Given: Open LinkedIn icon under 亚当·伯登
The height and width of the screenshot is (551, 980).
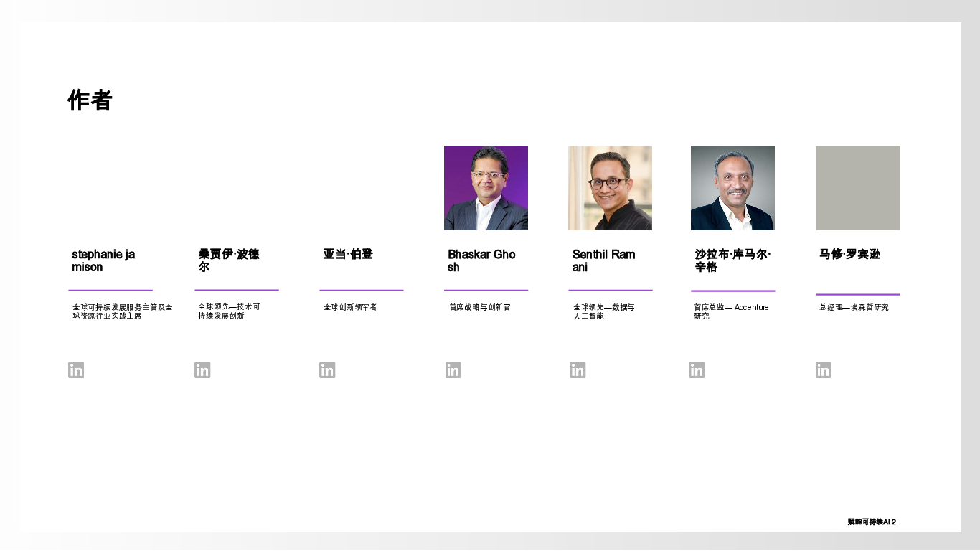Looking at the screenshot, I should click(x=327, y=370).
